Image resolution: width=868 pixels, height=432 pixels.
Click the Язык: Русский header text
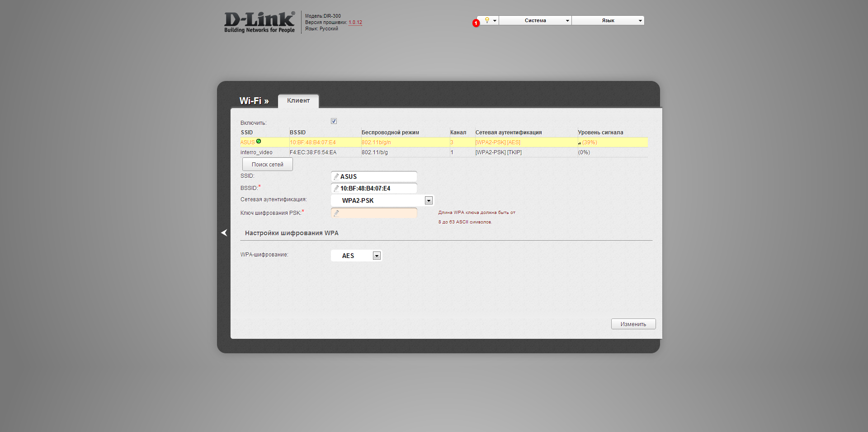point(321,28)
